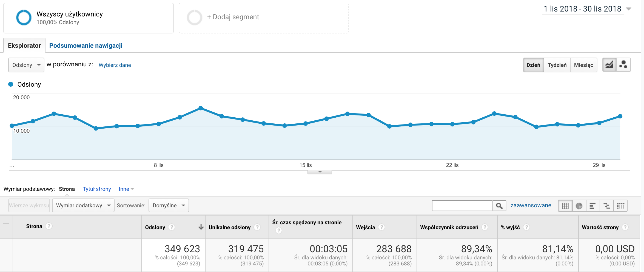
Task: Switch to the Eksplorator tab
Action: click(x=24, y=46)
